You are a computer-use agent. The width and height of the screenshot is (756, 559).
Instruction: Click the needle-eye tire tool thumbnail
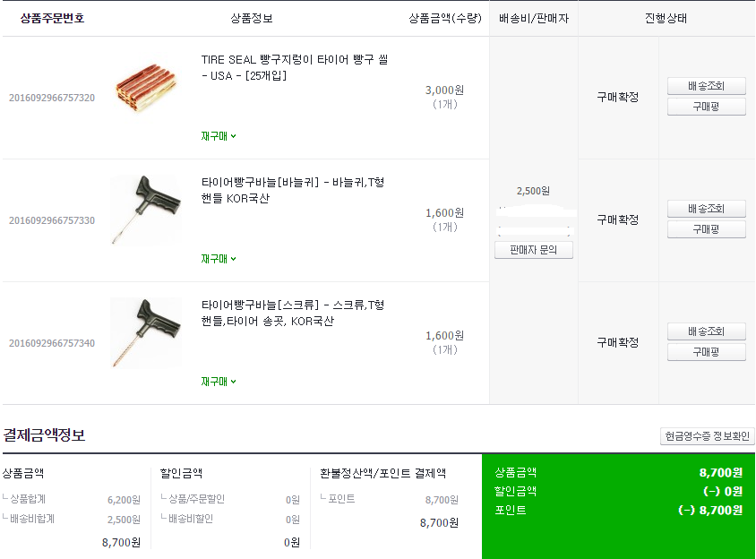(x=144, y=211)
